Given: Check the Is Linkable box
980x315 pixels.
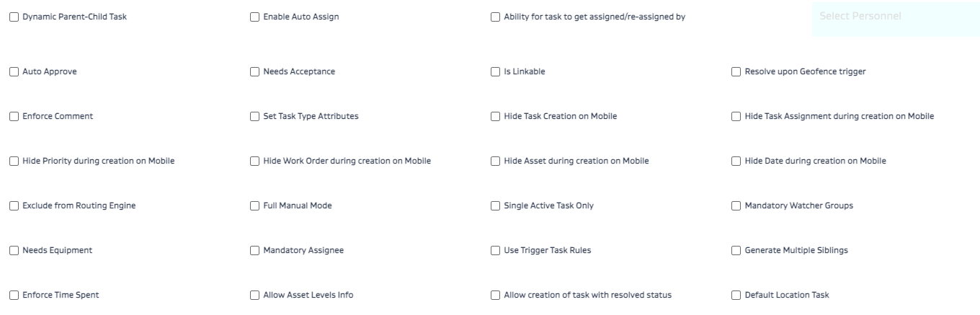Looking at the screenshot, I should (495, 71).
